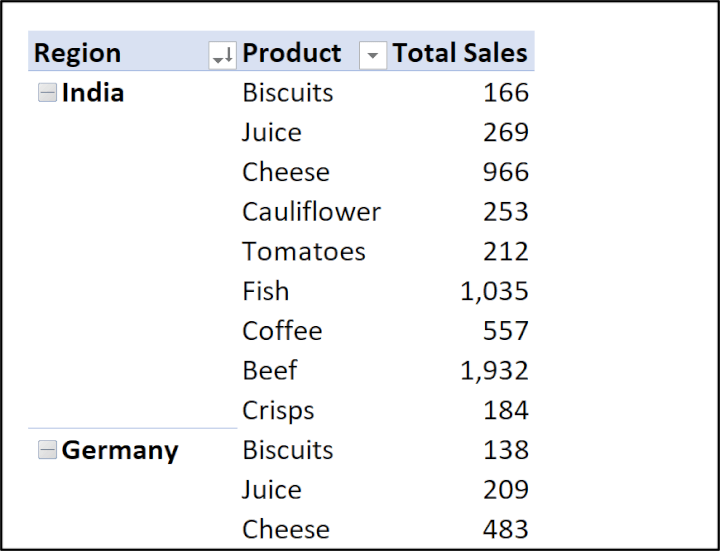Click the Germany row label
720x551 pixels.
click(x=120, y=451)
